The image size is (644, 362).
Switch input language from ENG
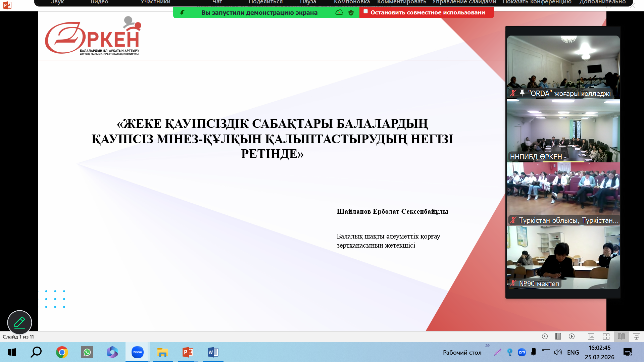pos(573,352)
